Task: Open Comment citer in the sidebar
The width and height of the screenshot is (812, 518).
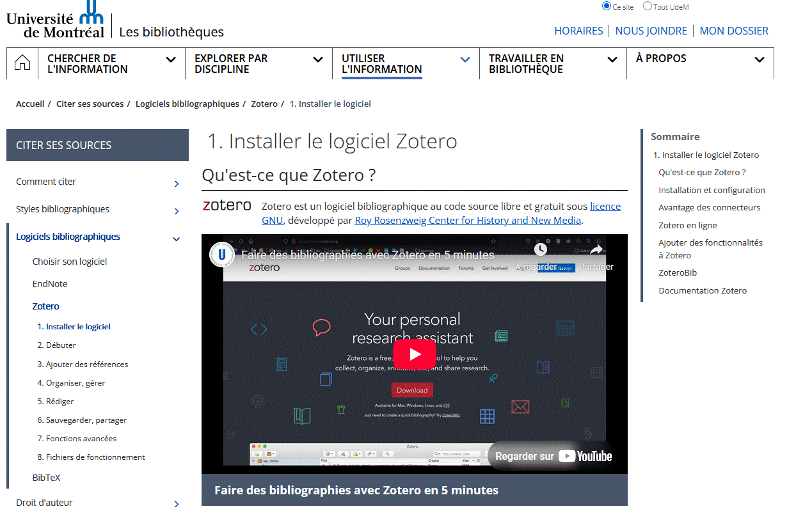Action: pyautogui.click(x=46, y=182)
